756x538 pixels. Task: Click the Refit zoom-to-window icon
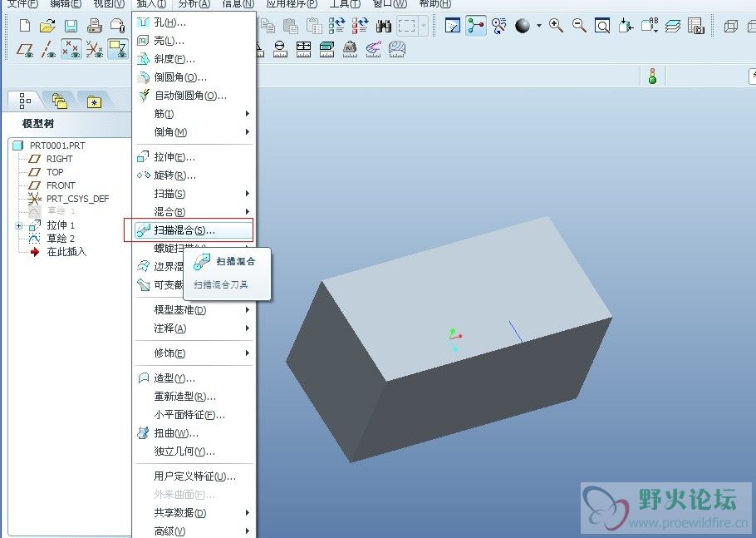[602, 26]
